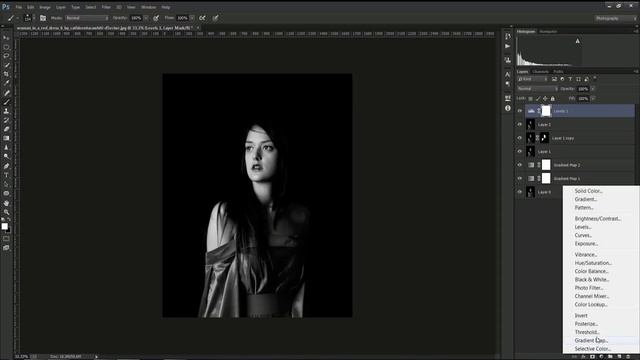This screenshot has height=360, width=640.
Task: Open the File menu
Action: tap(19, 7)
